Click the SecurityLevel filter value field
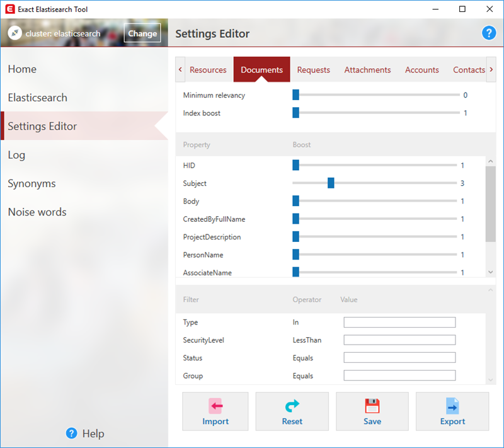The width and height of the screenshot is (504, 448). point(399,340)
